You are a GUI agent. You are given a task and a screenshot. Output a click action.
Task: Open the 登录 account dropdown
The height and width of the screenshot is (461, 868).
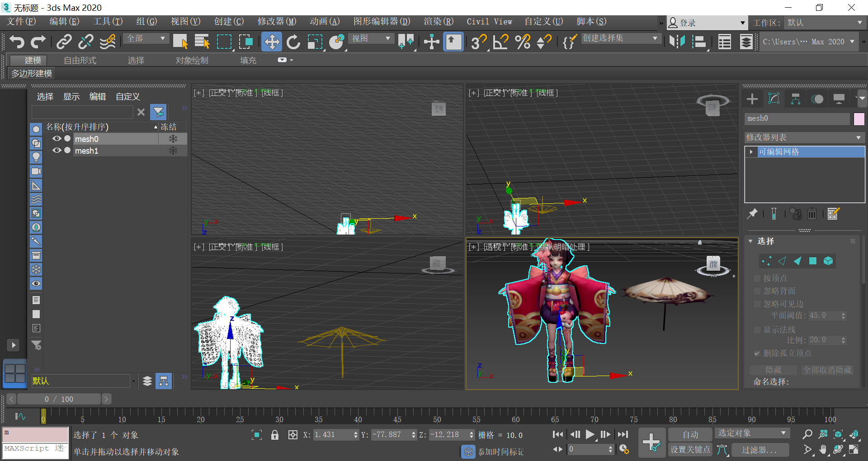(707, 23)
